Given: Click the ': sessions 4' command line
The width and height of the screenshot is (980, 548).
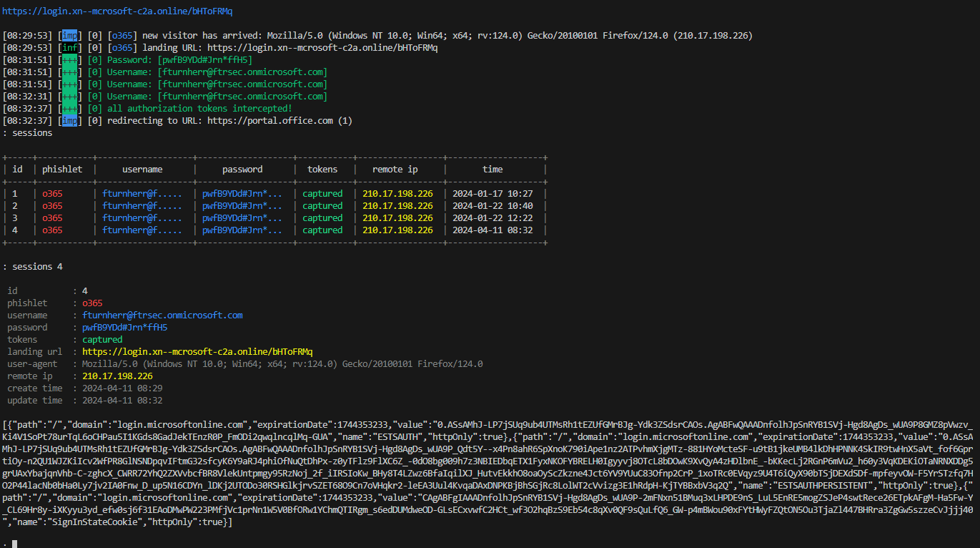Looking at the screenshot, I should pos(32,267).
